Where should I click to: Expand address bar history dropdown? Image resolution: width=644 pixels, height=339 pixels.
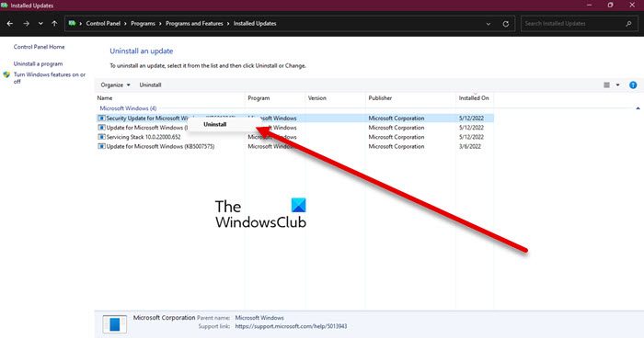click(x=489, y=24)
